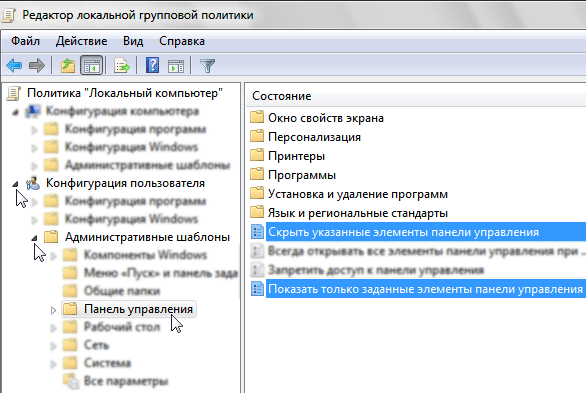Collapse the Конфигурация пользователя node
The image size is (586, 393).
(x=15, y=184)
